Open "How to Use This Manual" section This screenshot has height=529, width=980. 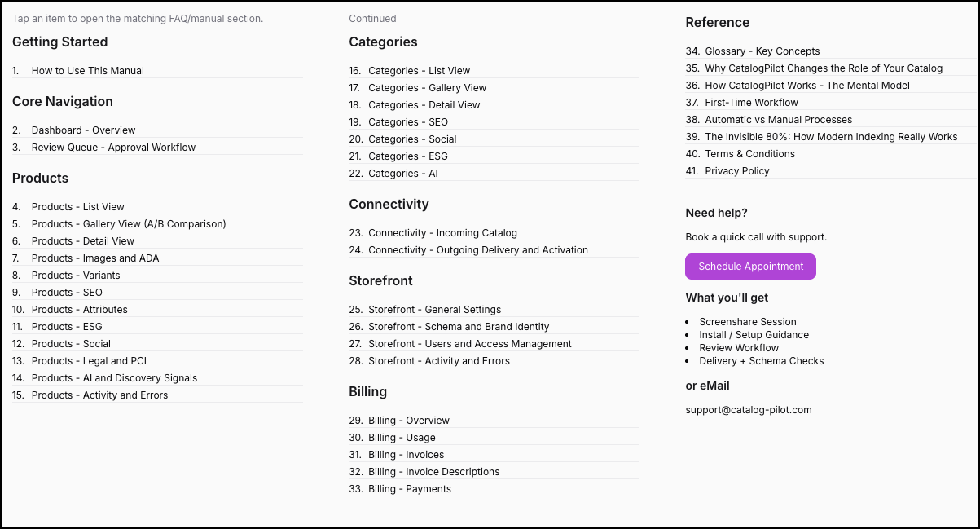tap(88, 71)
